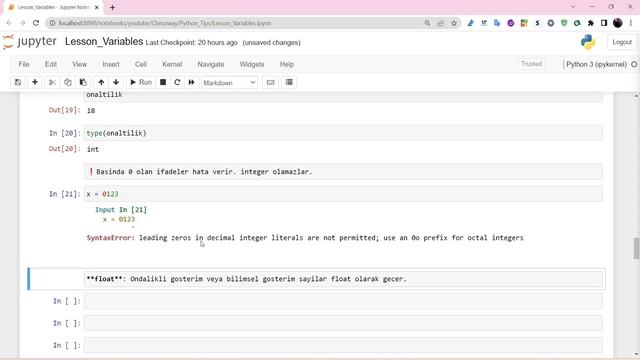The height and width of the screenshot is (360, 640).
Task: Move selected cell down arrow
Action: pyautogui.click(x=116, y=82)
